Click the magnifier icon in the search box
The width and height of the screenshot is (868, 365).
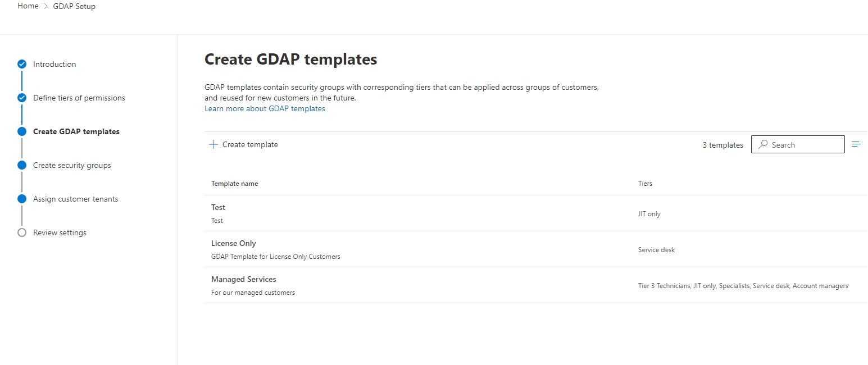[763, 144]
